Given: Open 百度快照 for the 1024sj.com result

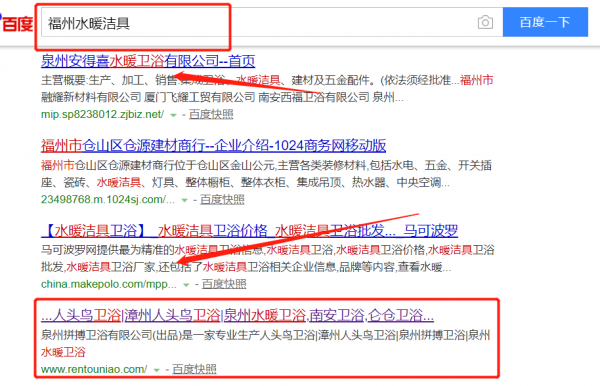Looking at the screenshot, I should [x=222, y=200].
